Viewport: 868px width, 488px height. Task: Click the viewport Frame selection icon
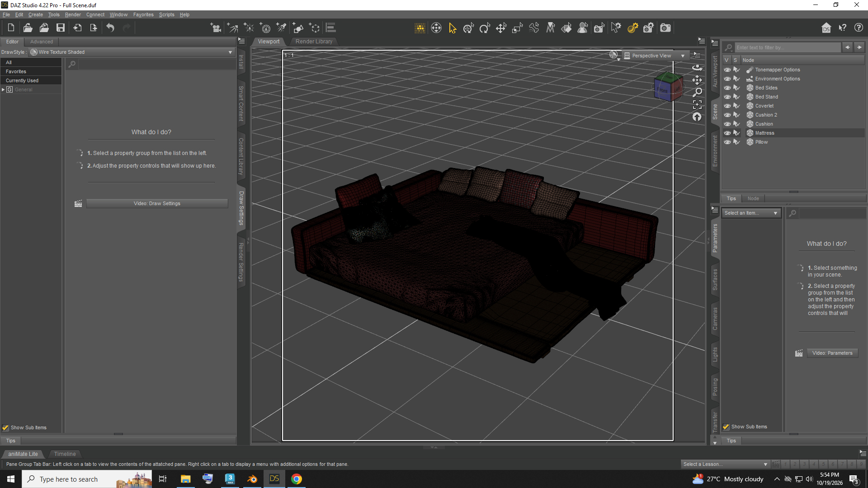[697, 105]
